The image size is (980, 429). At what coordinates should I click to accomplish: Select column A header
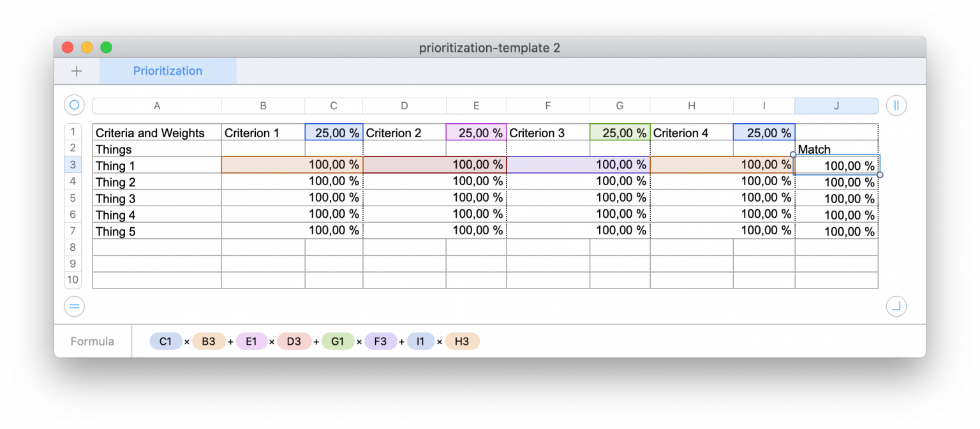tap(157, 106)
